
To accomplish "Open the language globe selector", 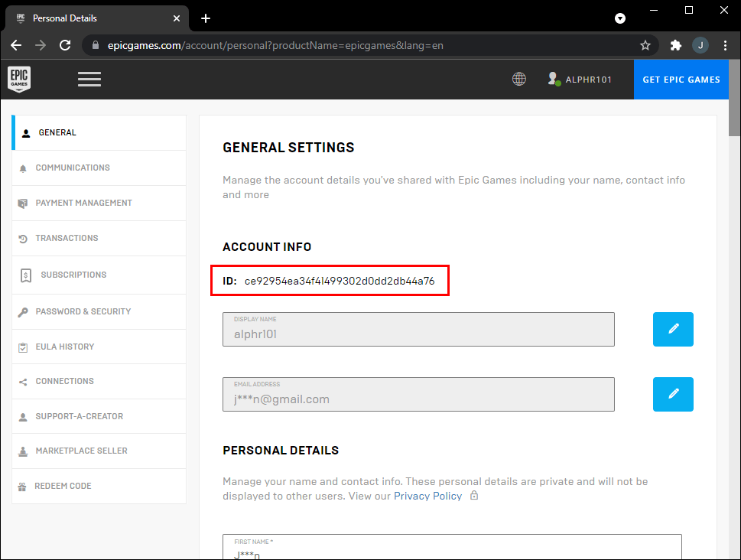I will pos(519,79).
